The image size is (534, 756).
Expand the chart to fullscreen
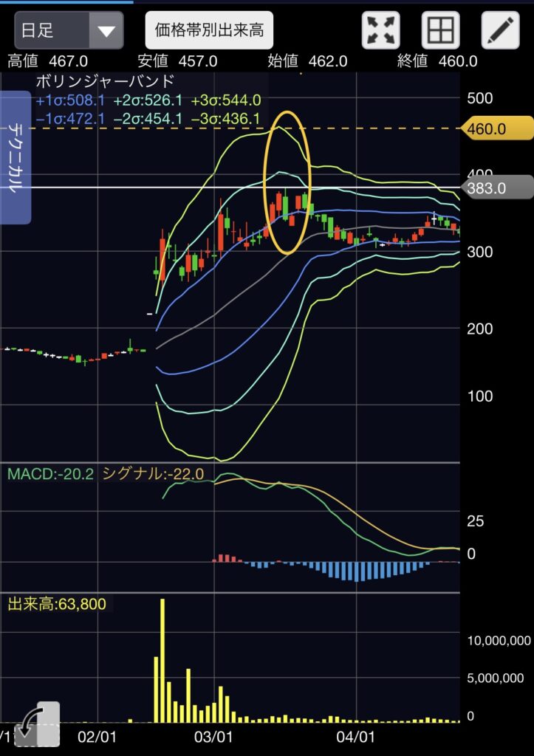tap(380, 30)
